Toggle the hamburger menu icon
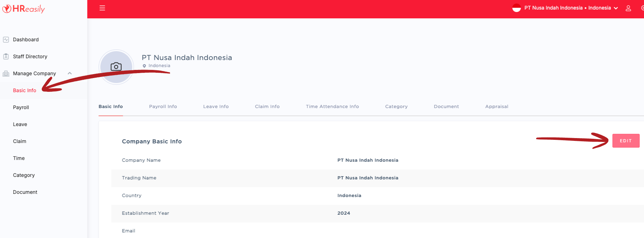The image size is (644, 238). pyautogui.click(x=102, y=8)
